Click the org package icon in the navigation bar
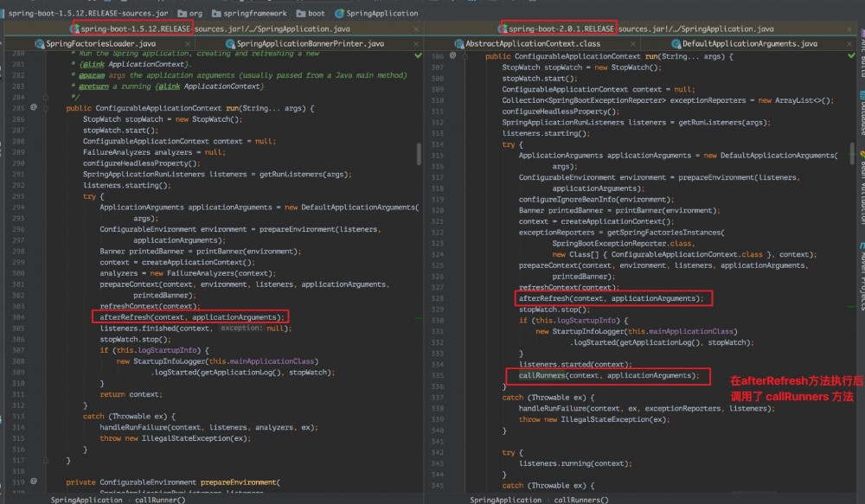 (183, 13)
